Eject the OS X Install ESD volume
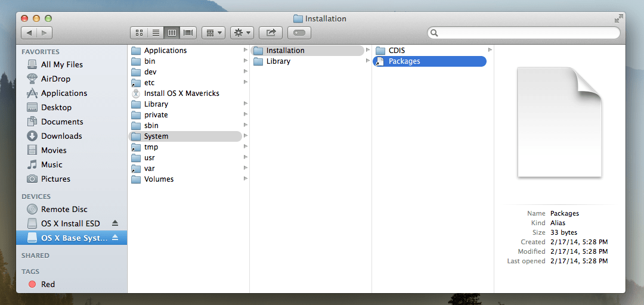This screenshot has width=644, height=305. (115, 223)
